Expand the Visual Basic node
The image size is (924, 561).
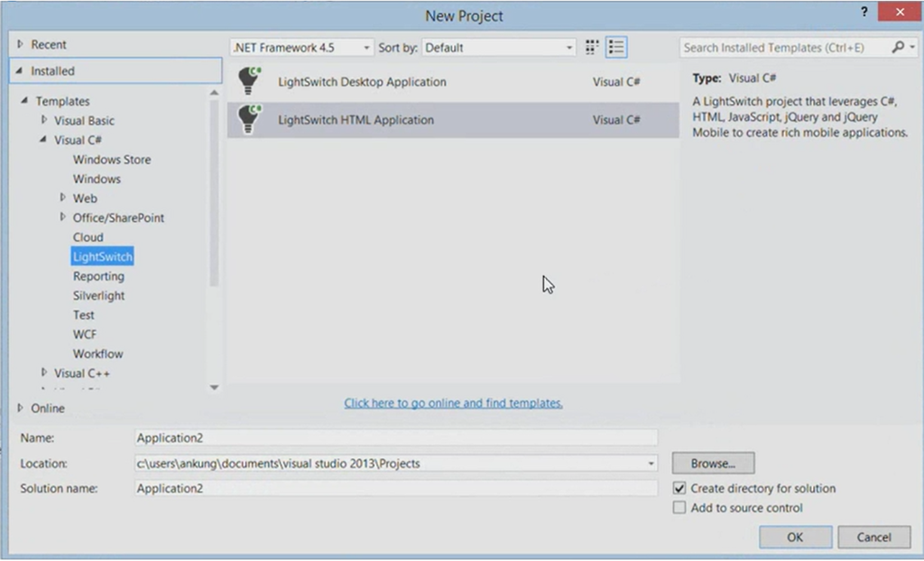44,120
